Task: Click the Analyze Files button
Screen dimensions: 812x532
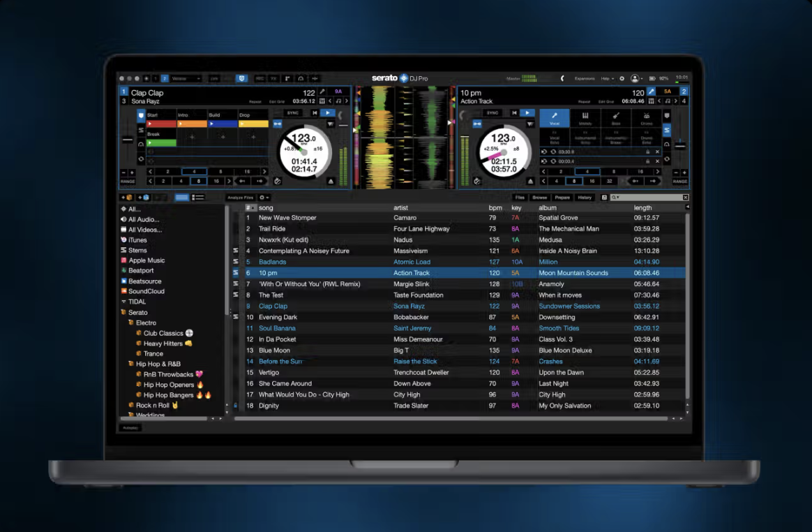Action: coord(240,198)
